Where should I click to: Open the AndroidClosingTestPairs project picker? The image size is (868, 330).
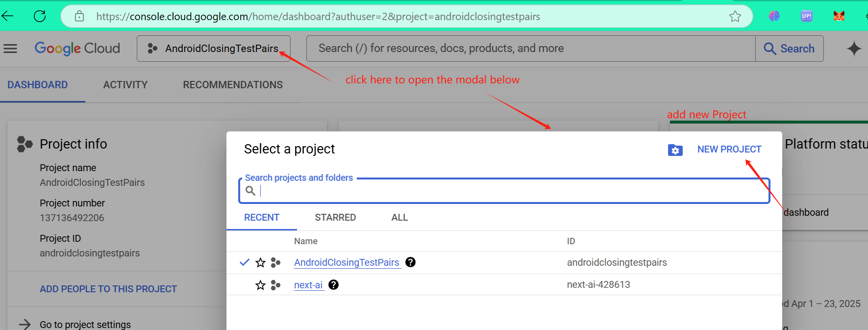pos(214,49)
